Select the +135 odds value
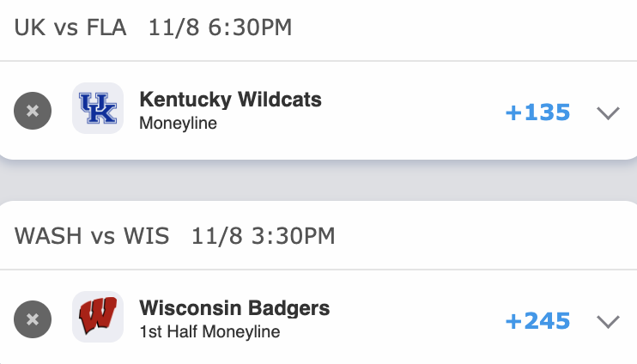 (538, 112)
